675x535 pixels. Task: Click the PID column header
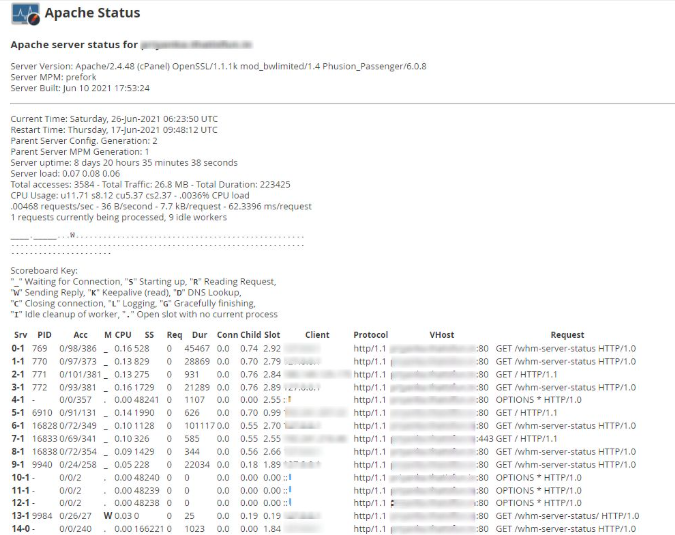click(44, 335)
